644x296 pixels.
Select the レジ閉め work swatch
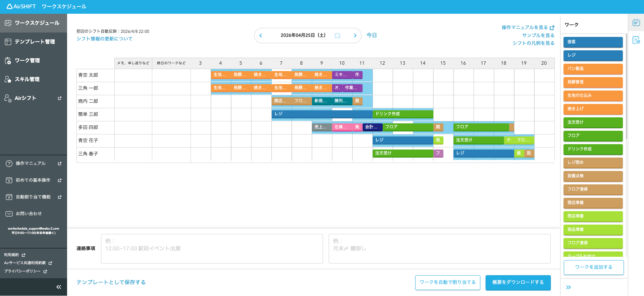pyautogui.click(x=593, y=163)
